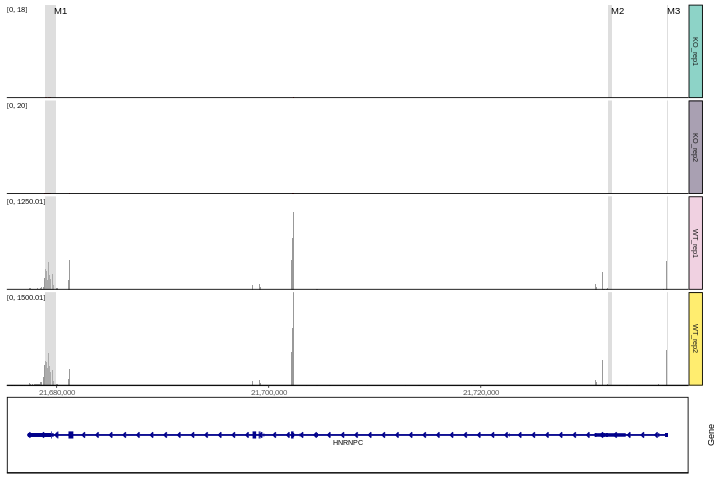Image resolution: width=720 pixels, height=480 pixels.
Task: Click the HNRNPC gene's right-side thick exon block
Action: (x=610, y=435)
